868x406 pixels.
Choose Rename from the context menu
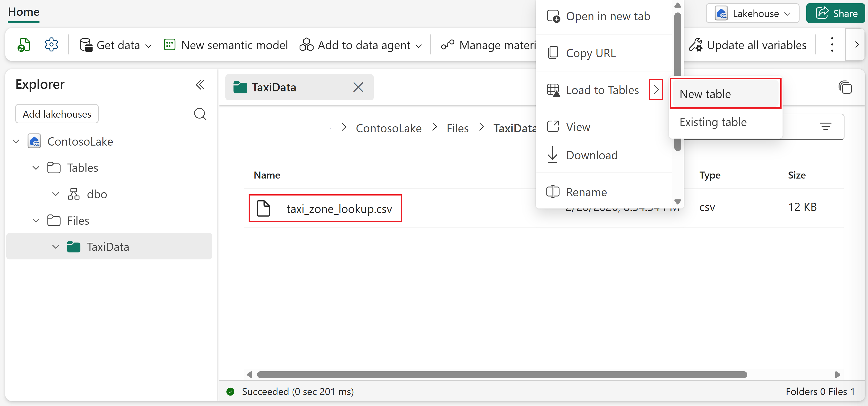(604, 192)
